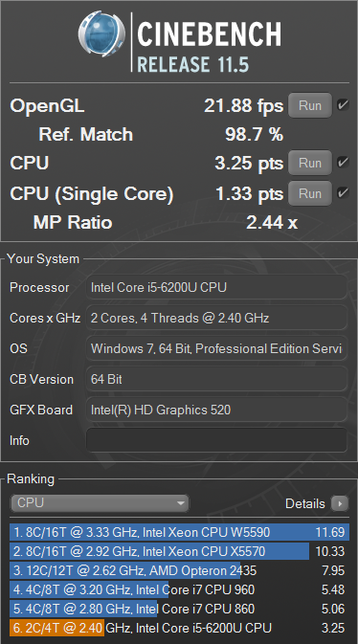Run the CPU Single Core test
This screenshot has height=644, width=358.
tap(310, 193)
